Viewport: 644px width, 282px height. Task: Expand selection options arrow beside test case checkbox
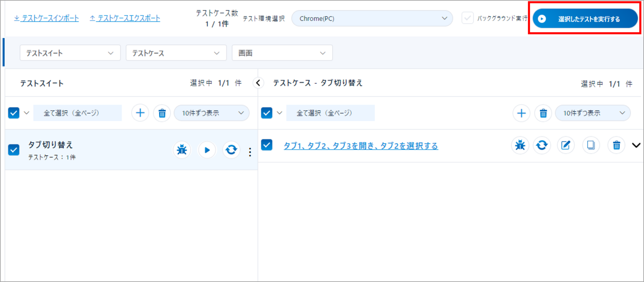pos(279,113)
